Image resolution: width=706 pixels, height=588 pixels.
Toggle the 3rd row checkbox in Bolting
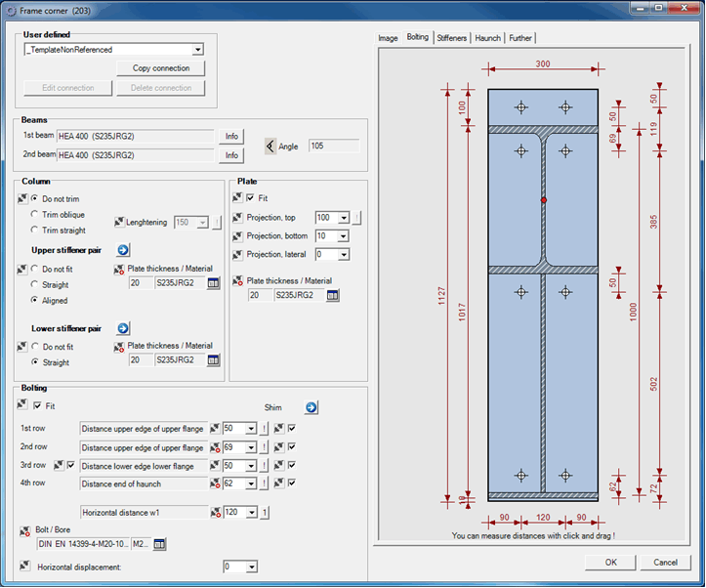(x=70, y=465)
